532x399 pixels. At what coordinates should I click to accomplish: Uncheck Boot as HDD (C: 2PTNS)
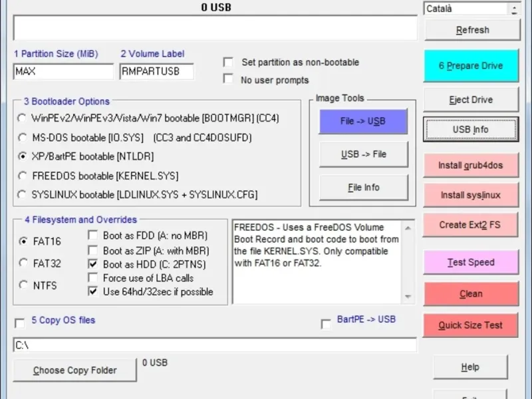coord(92,264)
